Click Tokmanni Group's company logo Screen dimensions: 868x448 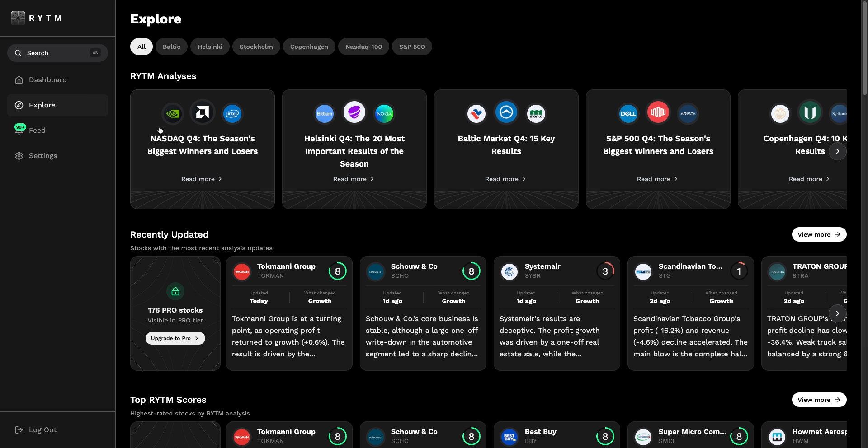click(241, 271)
